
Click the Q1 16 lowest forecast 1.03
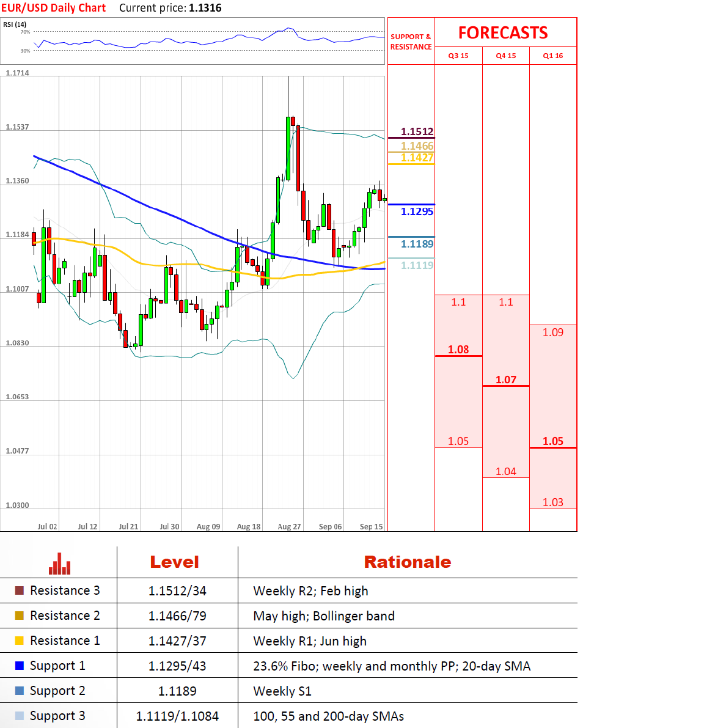[x=552, y=502]
